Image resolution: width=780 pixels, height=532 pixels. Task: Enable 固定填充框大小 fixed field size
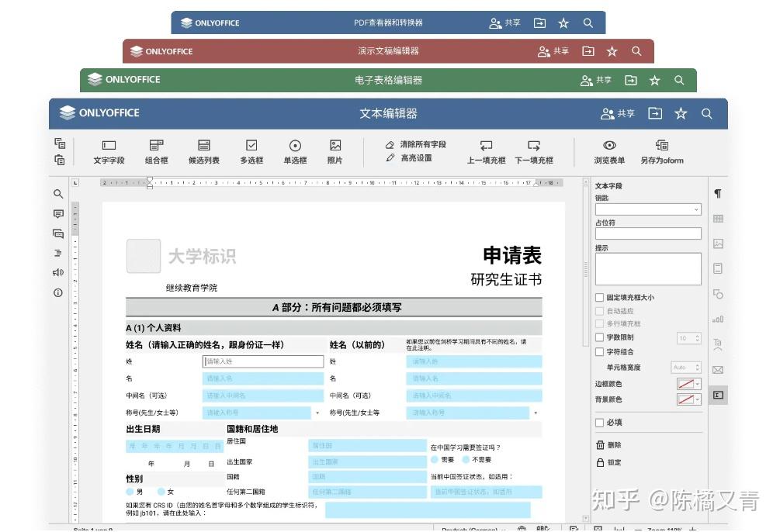[600, 296]
